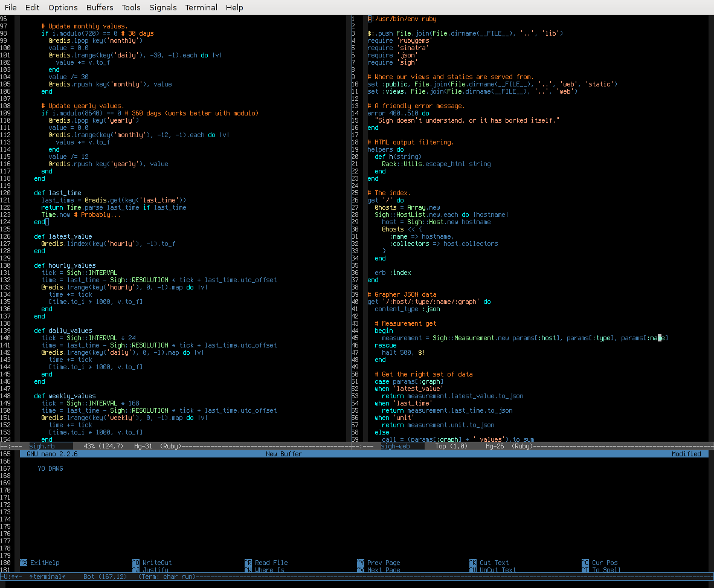Click the '# Update yearly values.' comment
Image resolution: width=714 pixels, height=588 pixels.
82,106
